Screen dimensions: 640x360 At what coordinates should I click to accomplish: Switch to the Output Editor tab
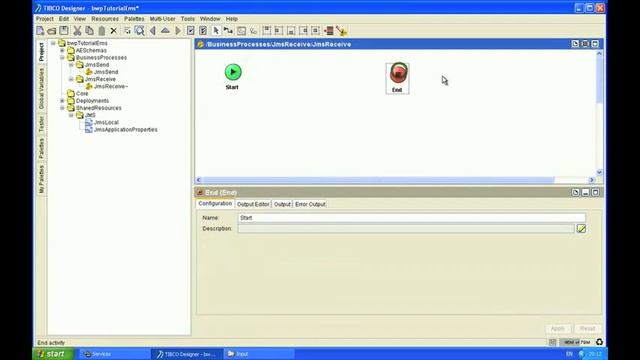click(x=253, y=204)
